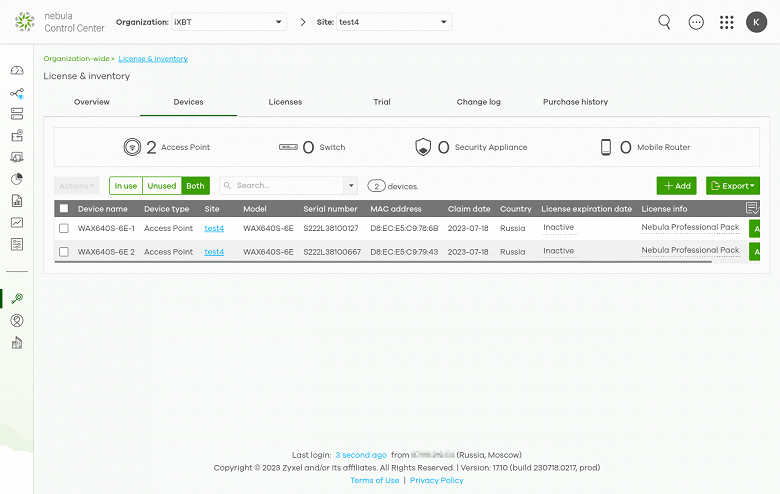
Task: Switch to the Change log tab
Action: [479, 102]
